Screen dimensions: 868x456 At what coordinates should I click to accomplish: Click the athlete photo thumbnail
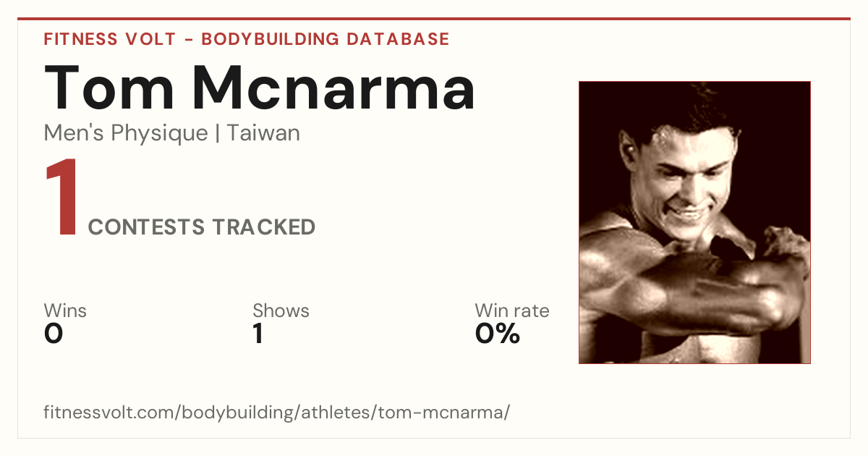[694, 222]
